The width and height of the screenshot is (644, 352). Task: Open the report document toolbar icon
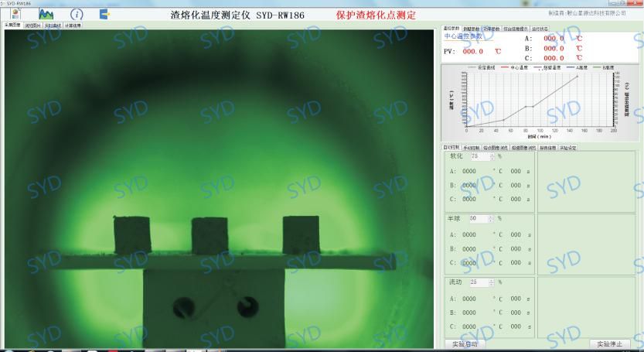[15, 15]
